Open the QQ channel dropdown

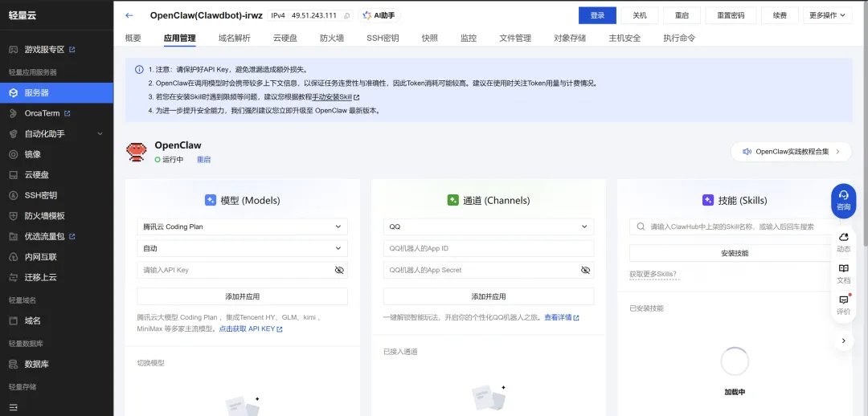[489, 226]
